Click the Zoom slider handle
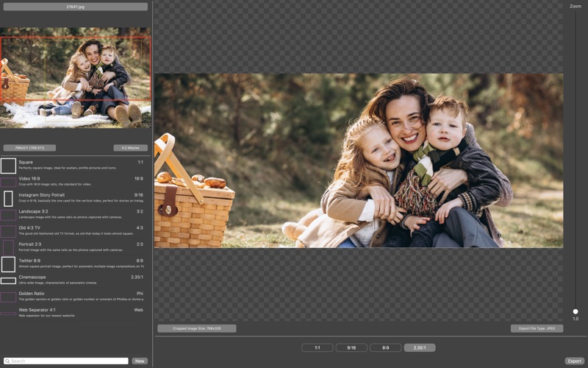This screenshot has width=588, height=368. coord(576,311)
